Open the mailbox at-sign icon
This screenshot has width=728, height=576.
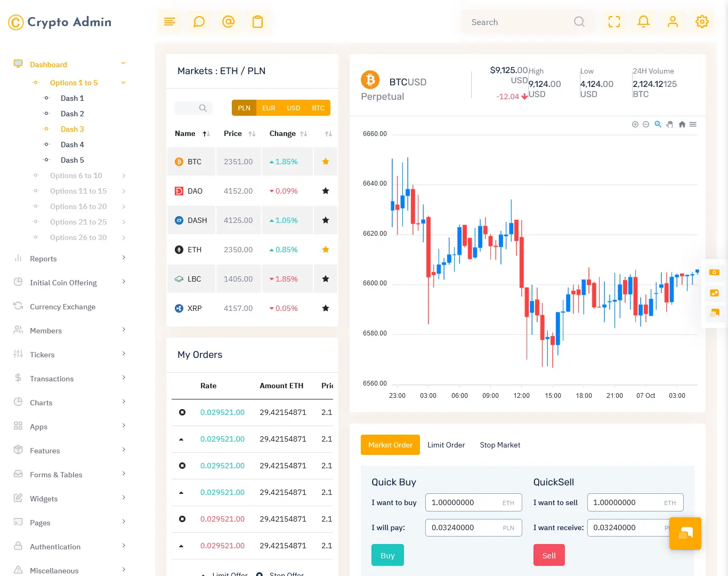[x=228, y=22]
